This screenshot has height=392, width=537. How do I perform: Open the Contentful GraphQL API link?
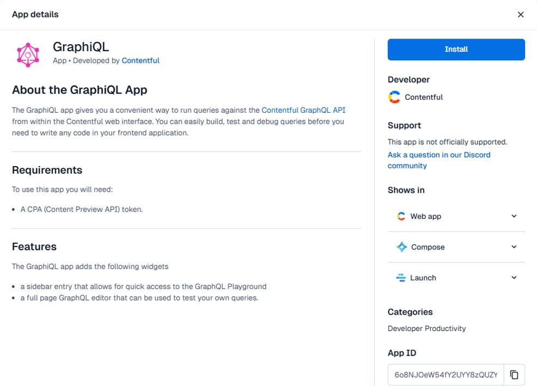click(303, 110)
